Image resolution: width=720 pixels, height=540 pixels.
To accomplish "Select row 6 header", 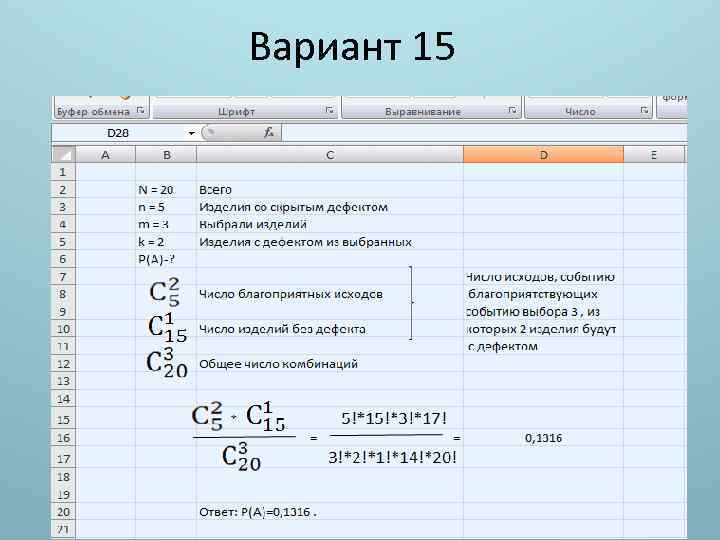I will [x=63, y=259].
